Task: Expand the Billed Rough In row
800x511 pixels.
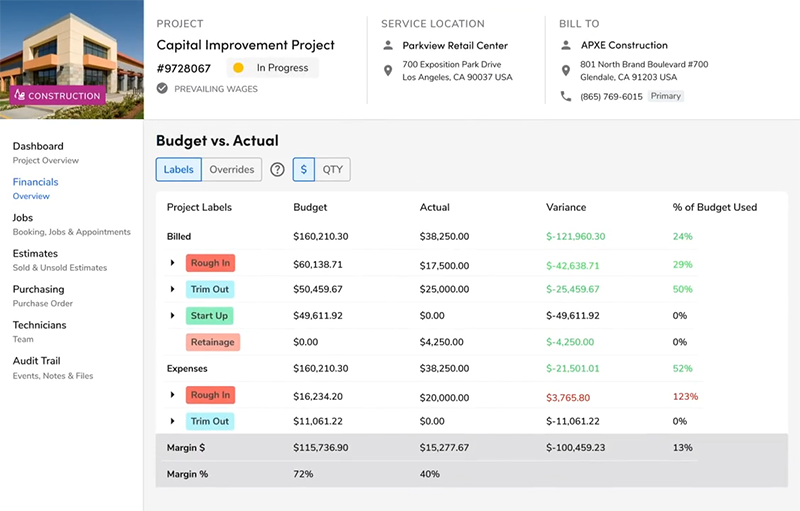Action: [172, 264]
